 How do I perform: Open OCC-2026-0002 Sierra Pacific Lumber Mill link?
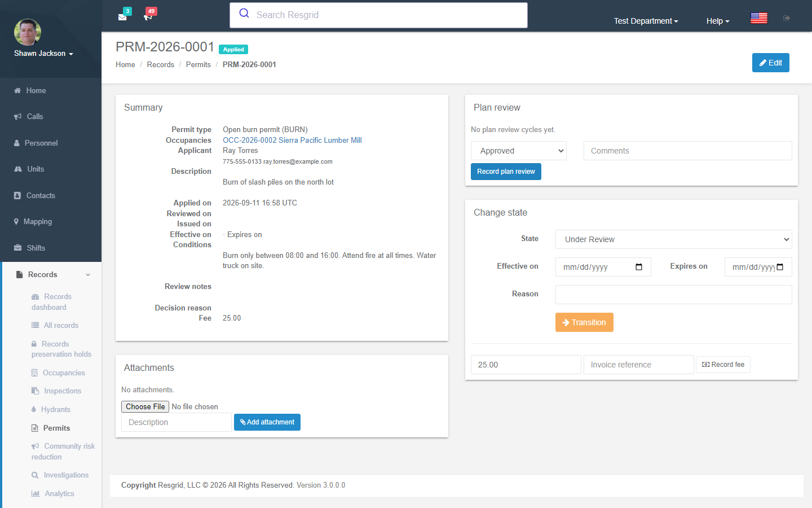pyautogui.click(x=292, y=141)
